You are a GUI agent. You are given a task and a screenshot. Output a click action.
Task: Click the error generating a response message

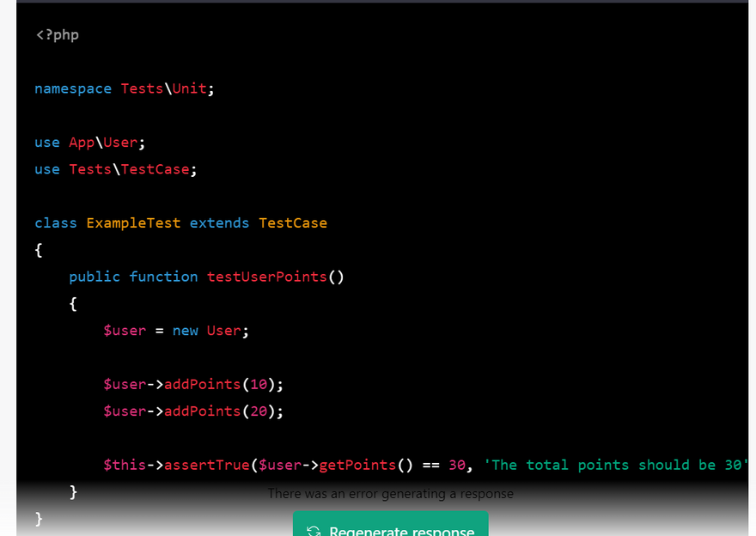390,494
